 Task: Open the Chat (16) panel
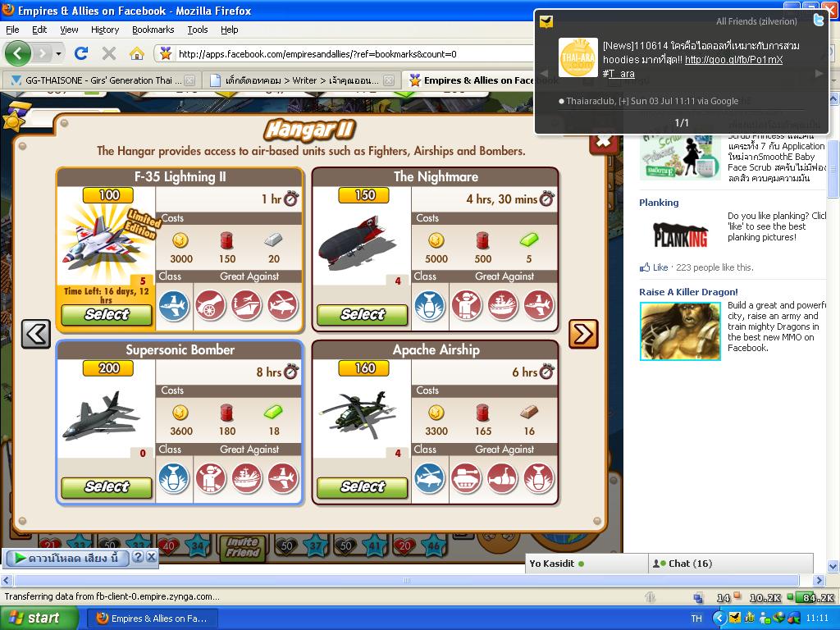(x=730, y=564)
